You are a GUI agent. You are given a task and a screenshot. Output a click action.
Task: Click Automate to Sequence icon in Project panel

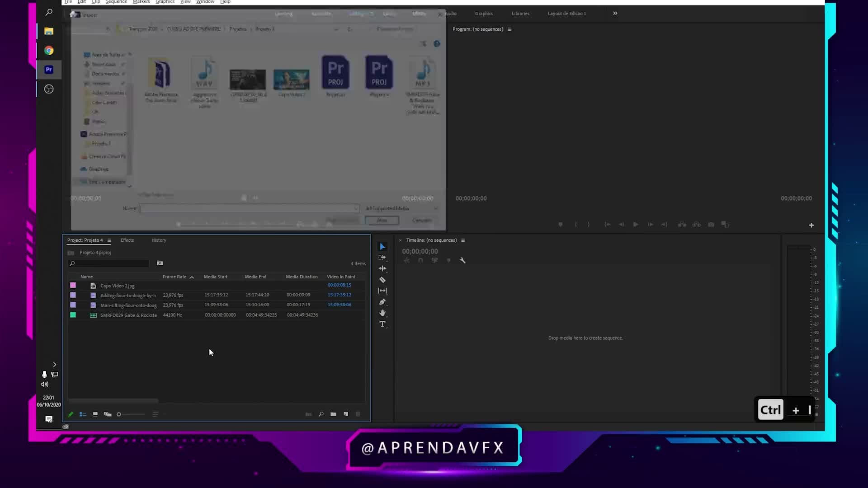coord(308,414)
